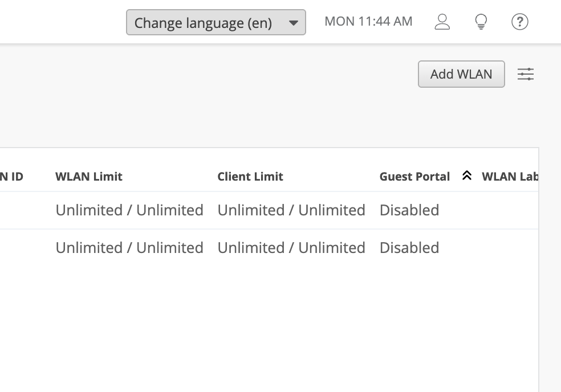Viewport: 561px width, 392px height.
Task: Click second row Disabled guest portal
Action: (x=409, y=247)
